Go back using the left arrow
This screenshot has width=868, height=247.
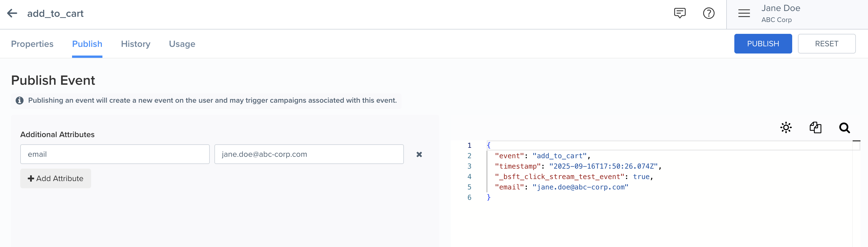click(x=12, y=13)
